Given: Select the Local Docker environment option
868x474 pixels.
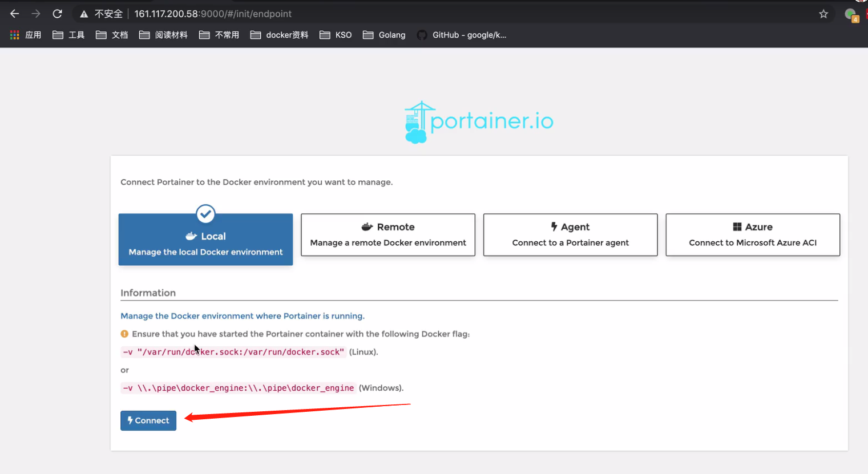Looking at the screenshot, I should [205, 240].
